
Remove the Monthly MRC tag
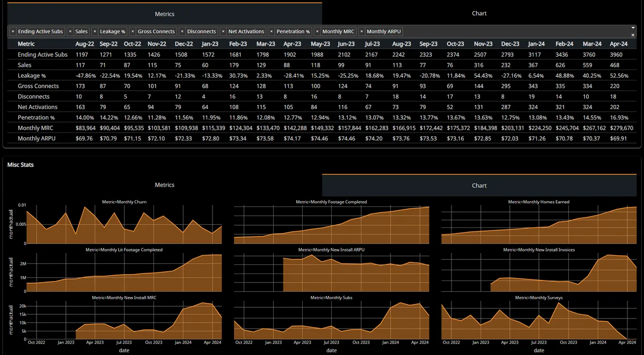tap(317, 32)
